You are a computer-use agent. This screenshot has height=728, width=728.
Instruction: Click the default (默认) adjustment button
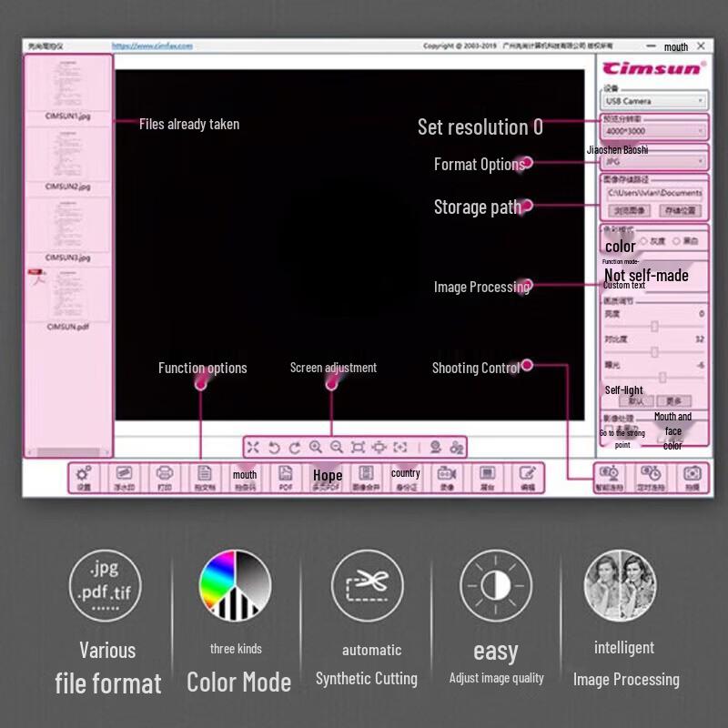click(636, 401)
